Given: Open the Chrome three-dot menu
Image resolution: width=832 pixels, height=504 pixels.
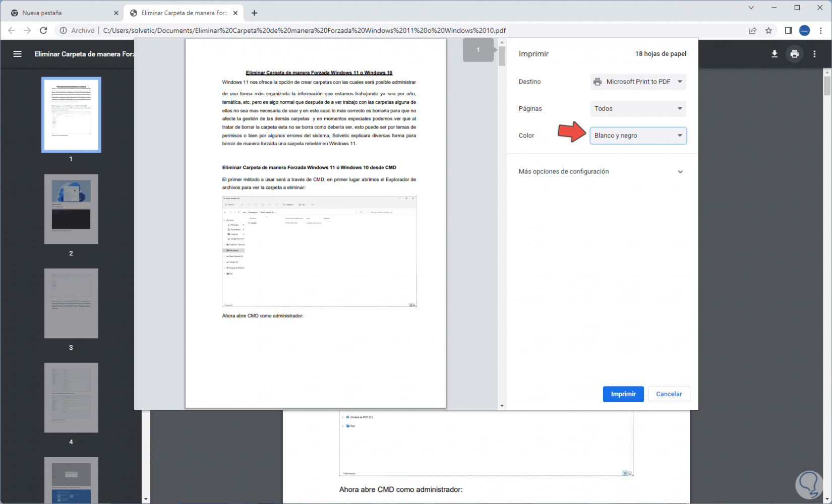Looking at the screenshot, I should click(x=821, y=31).
